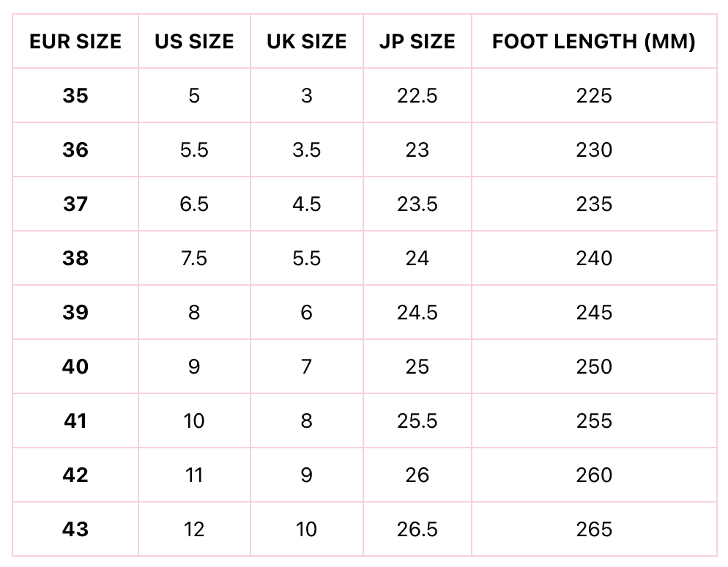Select EUR size 36 row label

(75, 150)
